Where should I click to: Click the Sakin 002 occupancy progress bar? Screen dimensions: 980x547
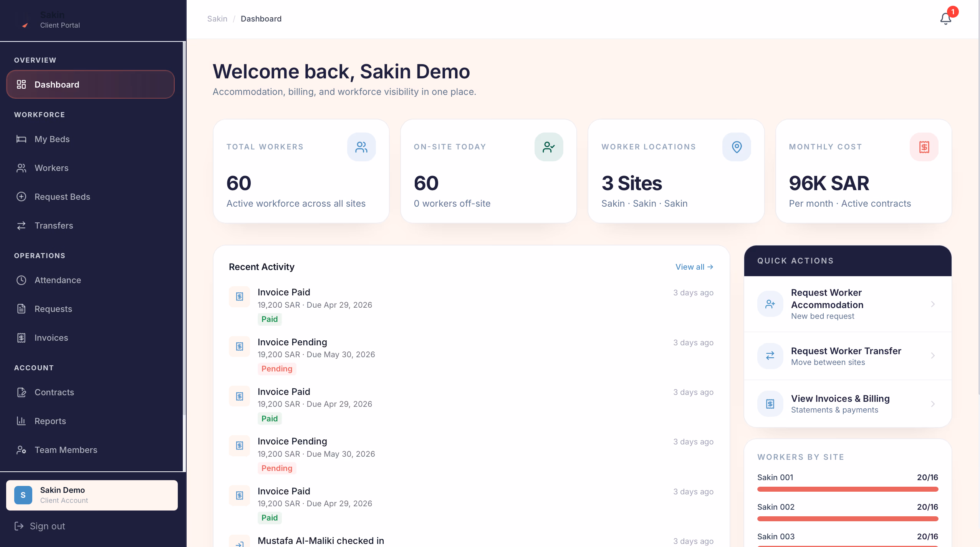coord(848,519)
